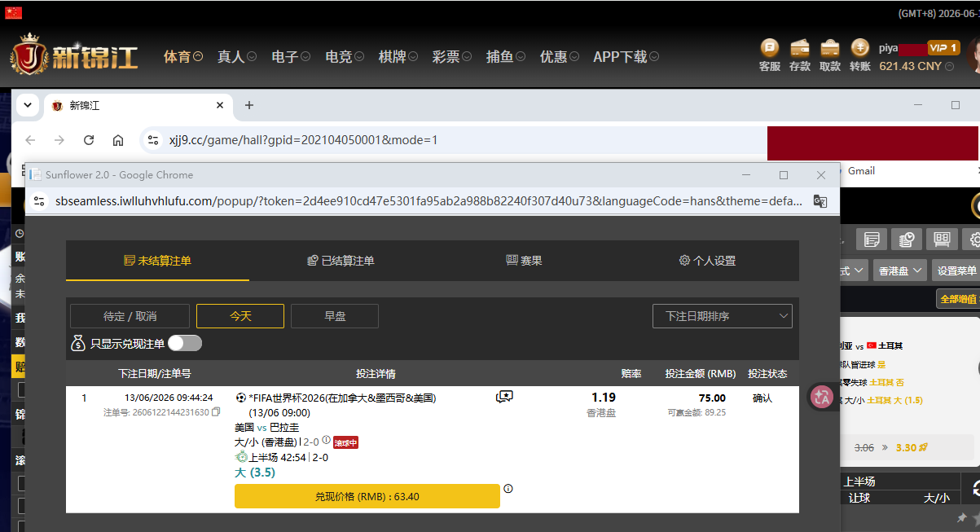This screenshot has height=532, width=980.
Task: Click the China flag icon
Action: 13,12
